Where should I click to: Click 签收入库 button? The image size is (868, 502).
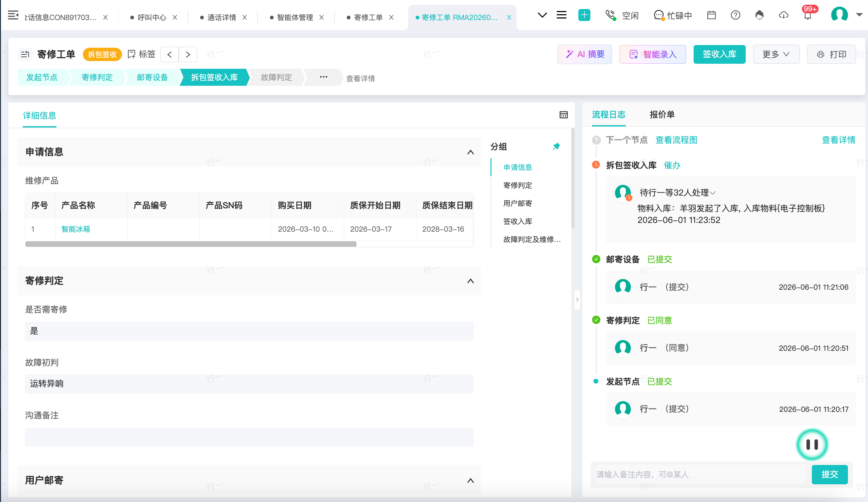pyautogui.click(x=719, y=54)
